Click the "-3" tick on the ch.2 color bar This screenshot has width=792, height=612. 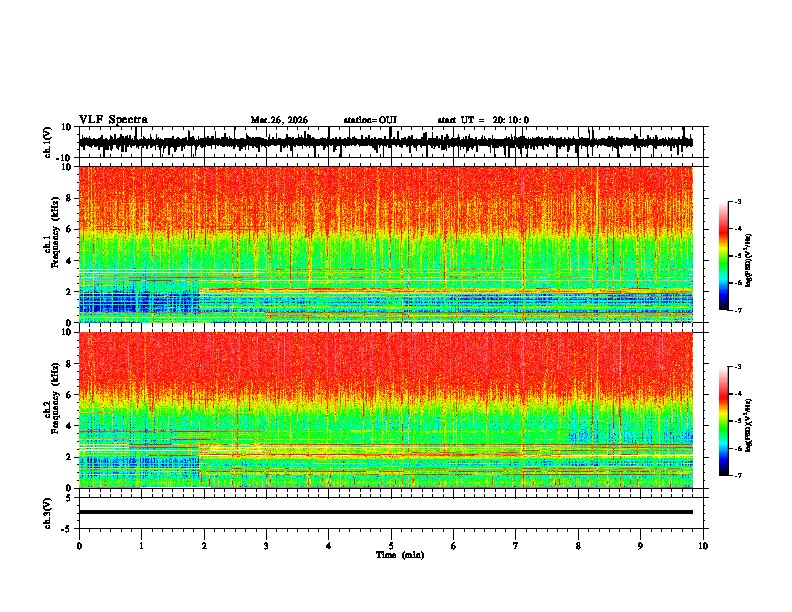pos(738,367)
